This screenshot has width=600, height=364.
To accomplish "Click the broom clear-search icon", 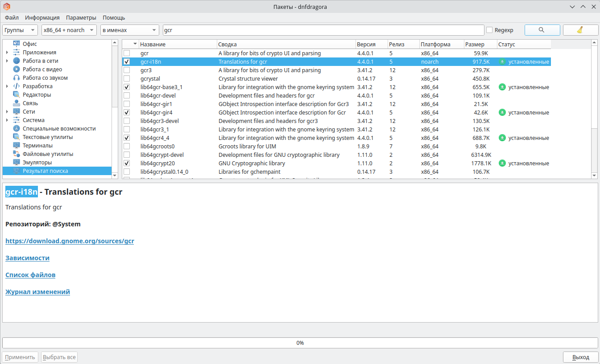I will click(x=580, y=30).
